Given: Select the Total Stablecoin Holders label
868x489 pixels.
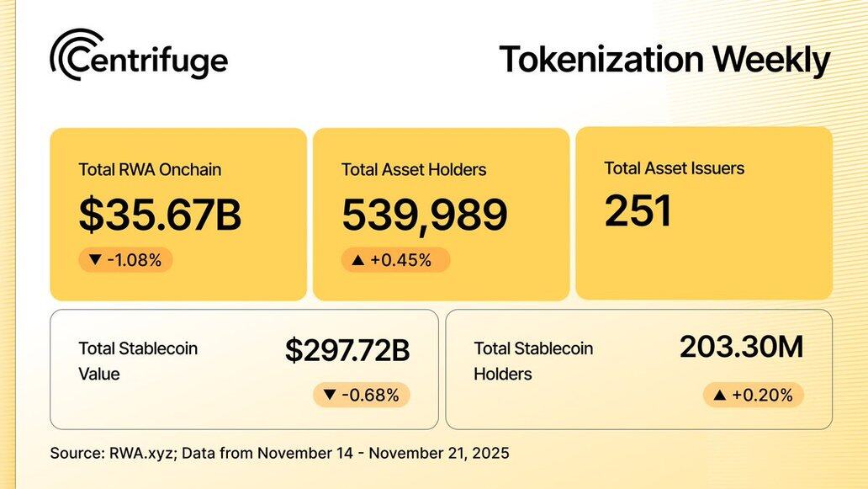Looking at the screenshot, I should 533,360.
